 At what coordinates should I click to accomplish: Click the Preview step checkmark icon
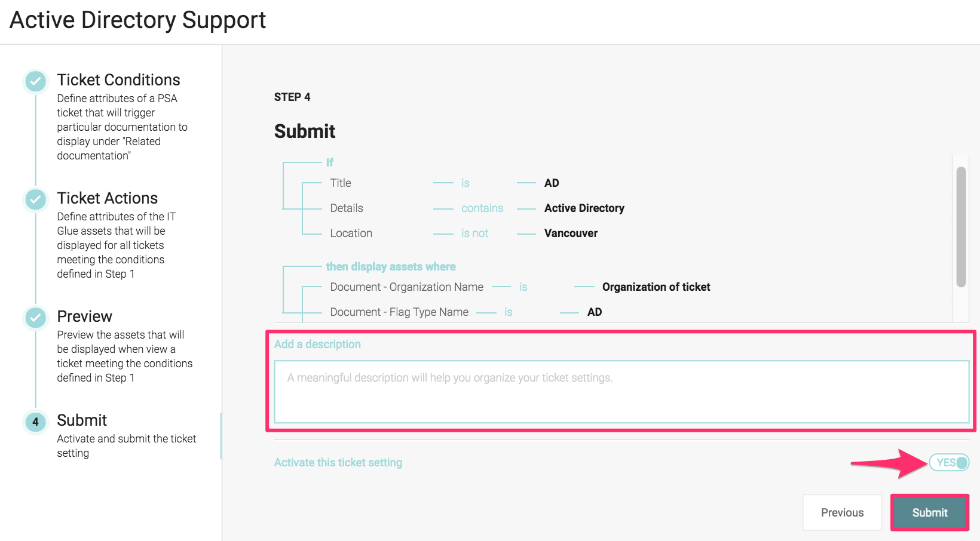click(x=35, y=318)
